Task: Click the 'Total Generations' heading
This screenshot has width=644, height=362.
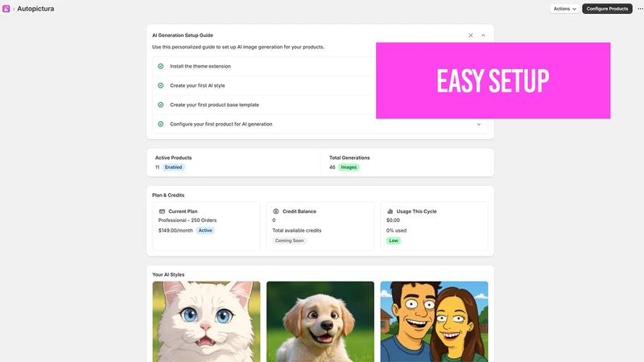Action: (349, 158)
